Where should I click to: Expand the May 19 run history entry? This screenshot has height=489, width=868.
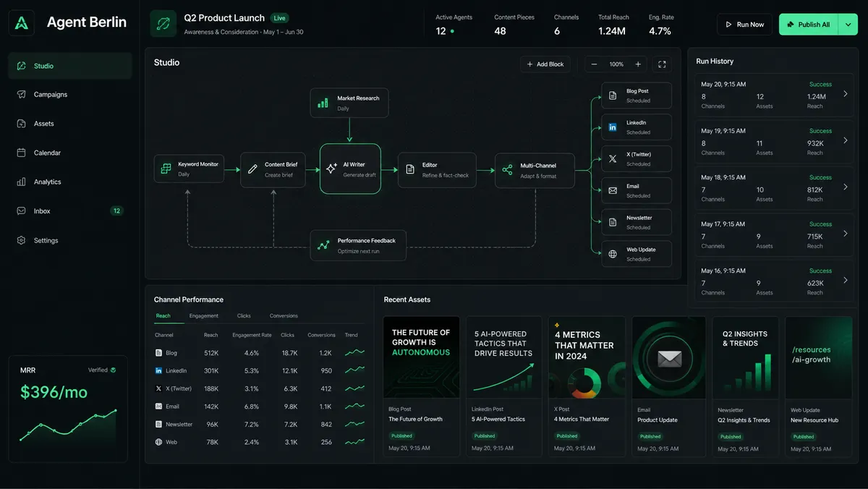point(846,140)
